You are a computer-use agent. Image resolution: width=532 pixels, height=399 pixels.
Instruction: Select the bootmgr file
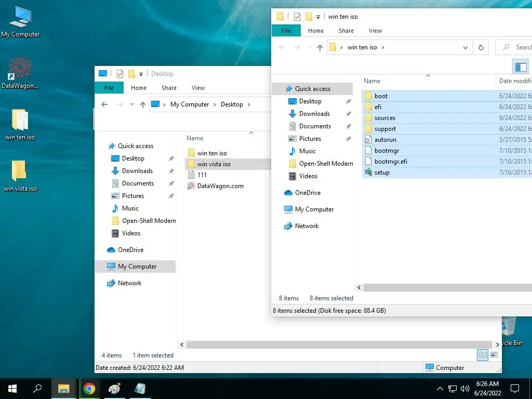[447, 150]
